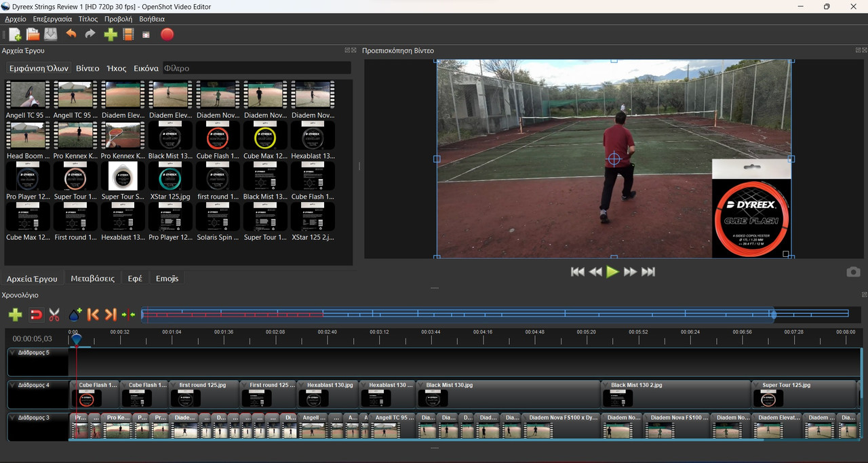Viewport: 868px width, 463px height.
Task: Import files with the main toolbar green plus
Action: point(111,35)
